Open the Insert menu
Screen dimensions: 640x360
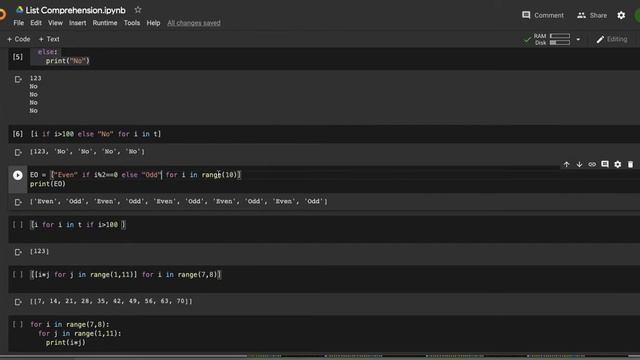coord(78,23)
